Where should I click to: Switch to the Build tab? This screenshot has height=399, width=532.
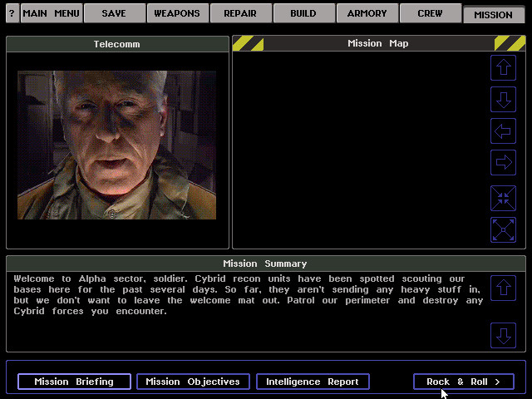point(303,13)
